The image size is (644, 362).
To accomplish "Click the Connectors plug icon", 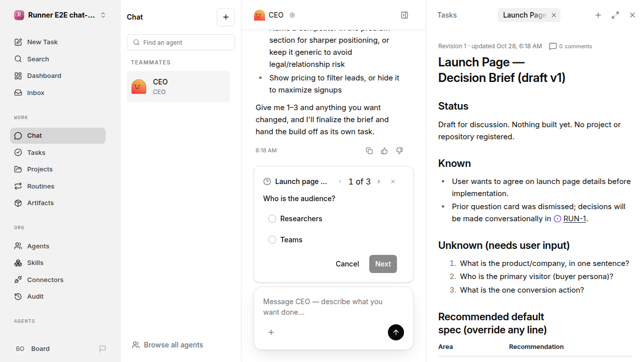I will (x=18, y=280).
